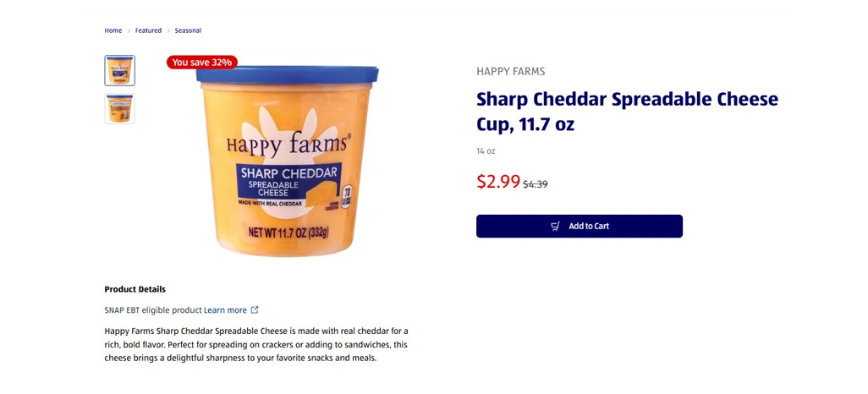Click the $2.99 sale price
The height and width of the screenshot is (394, 868).
(498, 181)
